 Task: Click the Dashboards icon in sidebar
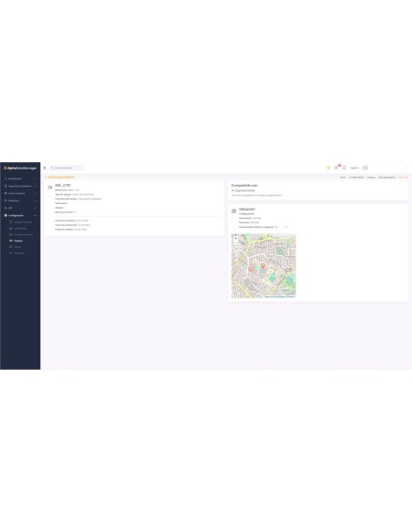pos(5,179)
